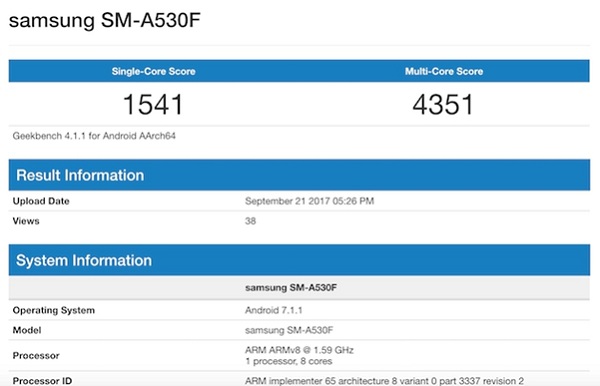The height and width of the screenshot is (386, 600).
Task: Select the 'September 21 2017 05:26 PM' value
Action: click(x=309, y=201)
